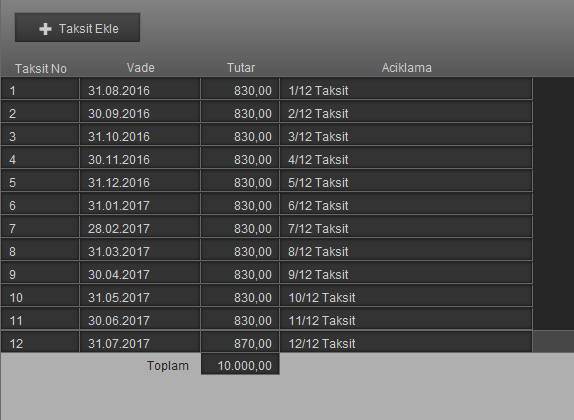This screenshot has height=420, width=574.
Task: Click the 28.02.2017 due date cell
Action: pyautogui.click(x=140, y=227)
